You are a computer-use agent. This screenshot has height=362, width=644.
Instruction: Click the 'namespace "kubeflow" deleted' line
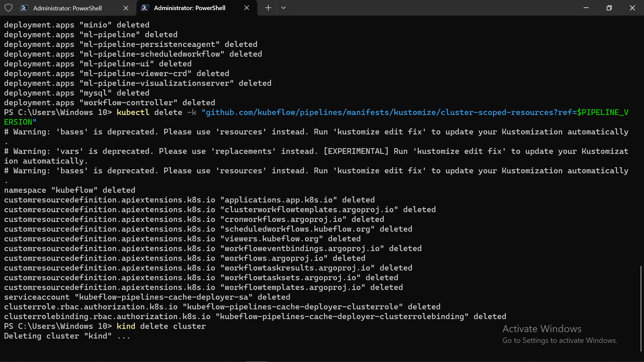[x=69, y=190]
